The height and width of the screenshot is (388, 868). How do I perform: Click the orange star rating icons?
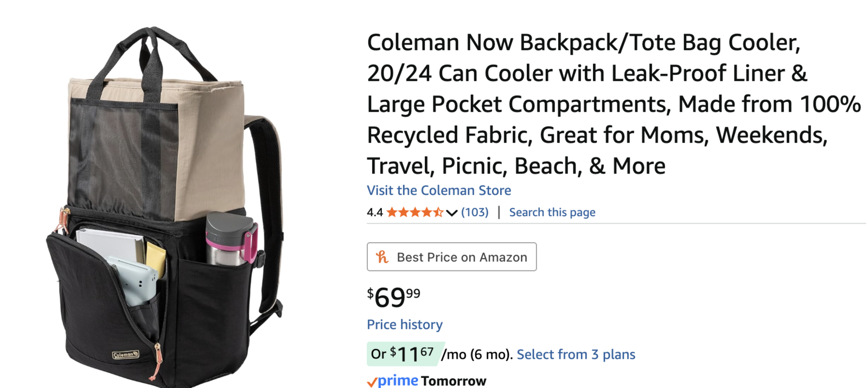click(x=414, y=212)
